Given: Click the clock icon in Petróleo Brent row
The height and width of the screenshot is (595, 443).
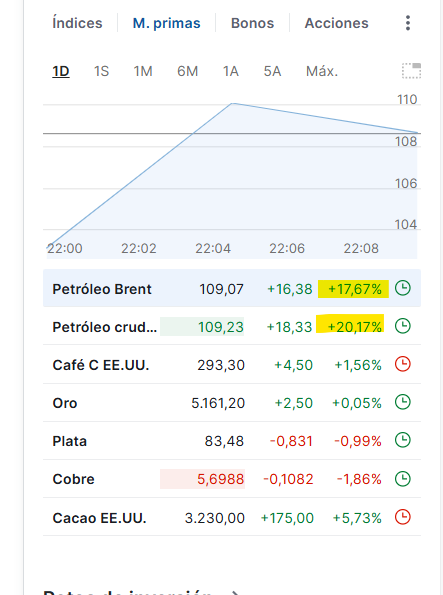Looking at the screenshot, I should [403, 288].
